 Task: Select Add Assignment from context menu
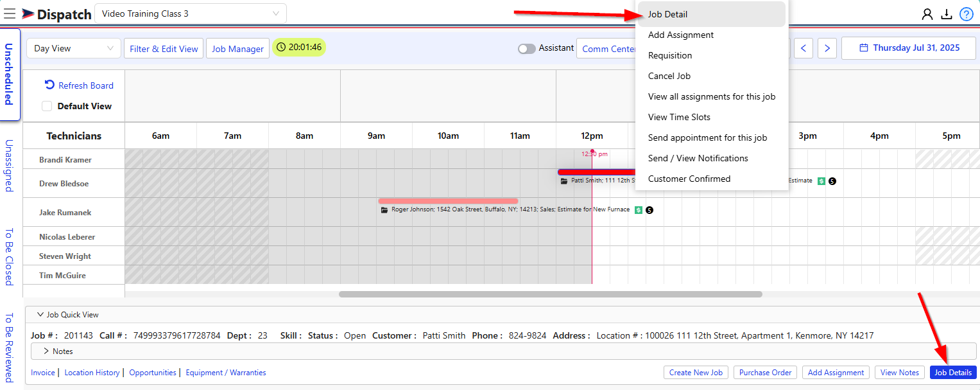click(x=712, y=35)
